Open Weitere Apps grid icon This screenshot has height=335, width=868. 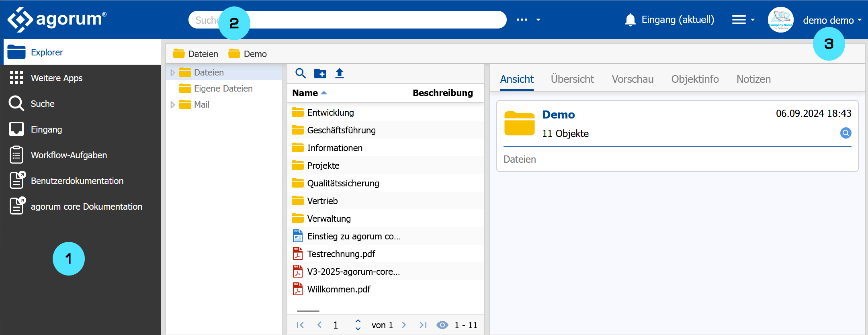pos(16,78)
